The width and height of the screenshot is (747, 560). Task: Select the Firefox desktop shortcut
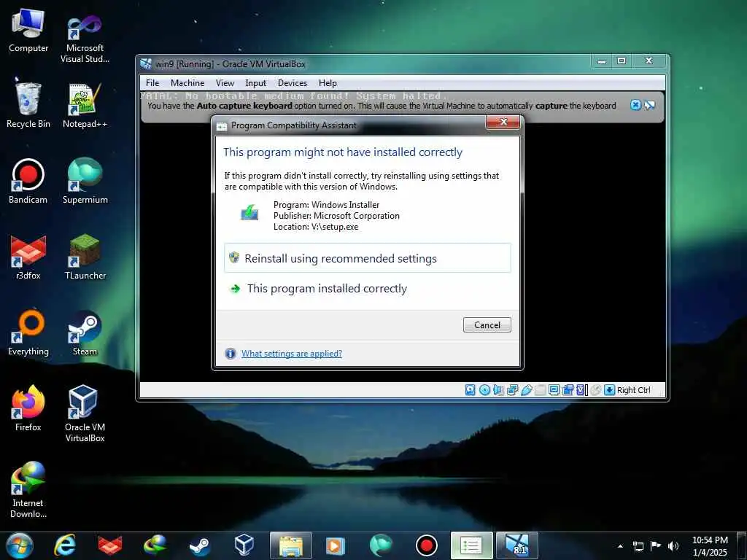pyautogui.click(x=28, y=408)
